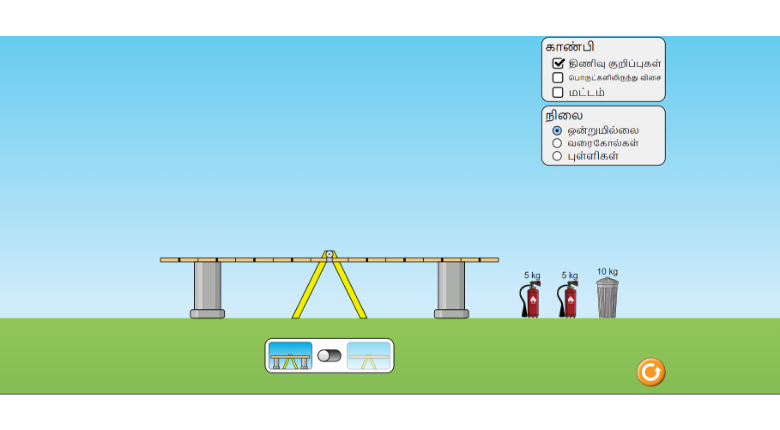The height and width of the screenshot is (430, 780).
Task: Click the left gray support pillar
Action: click(x=207, y=288)
